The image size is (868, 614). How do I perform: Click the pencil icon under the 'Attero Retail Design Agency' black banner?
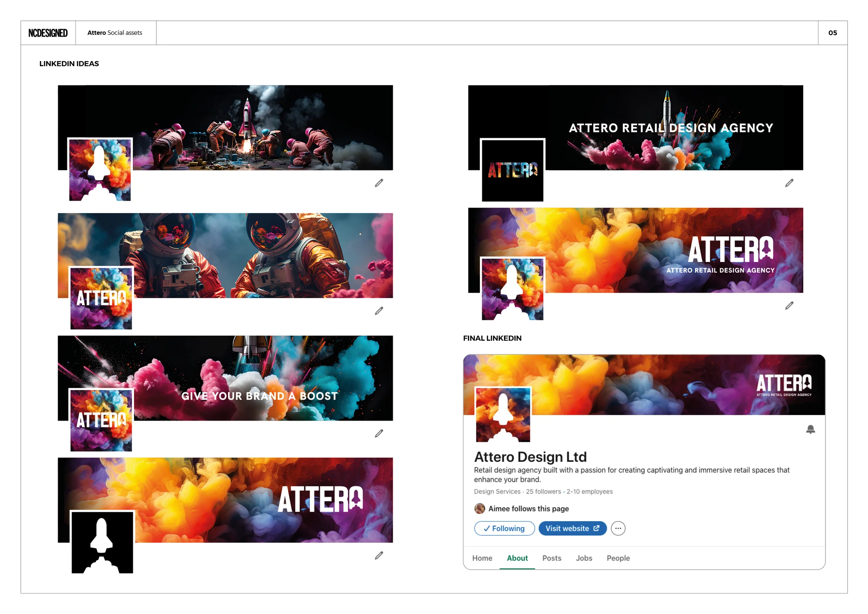pyautogui.click(x=789, y=183)
